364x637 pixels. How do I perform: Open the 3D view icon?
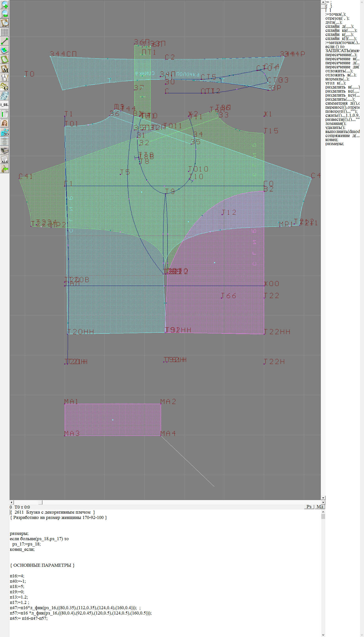pyautogui.click(x=5, y=132)
